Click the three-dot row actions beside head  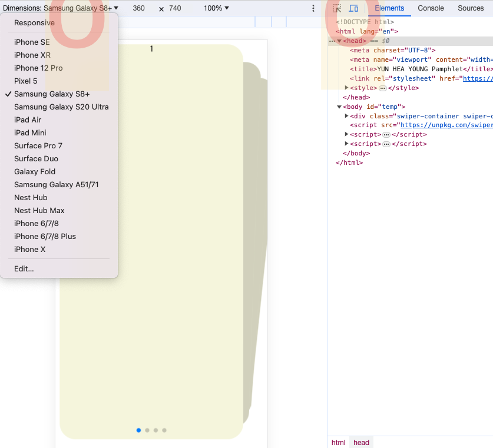tap(332, 41)
